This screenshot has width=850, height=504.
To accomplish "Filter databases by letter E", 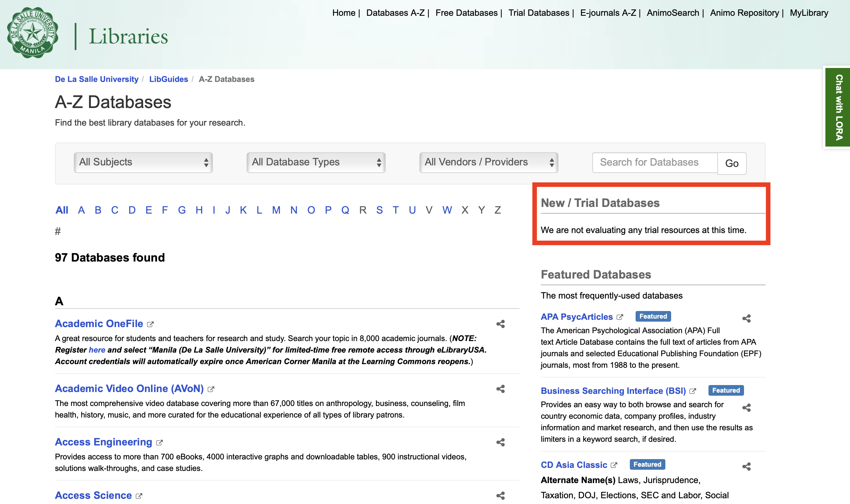I will 148,210.
